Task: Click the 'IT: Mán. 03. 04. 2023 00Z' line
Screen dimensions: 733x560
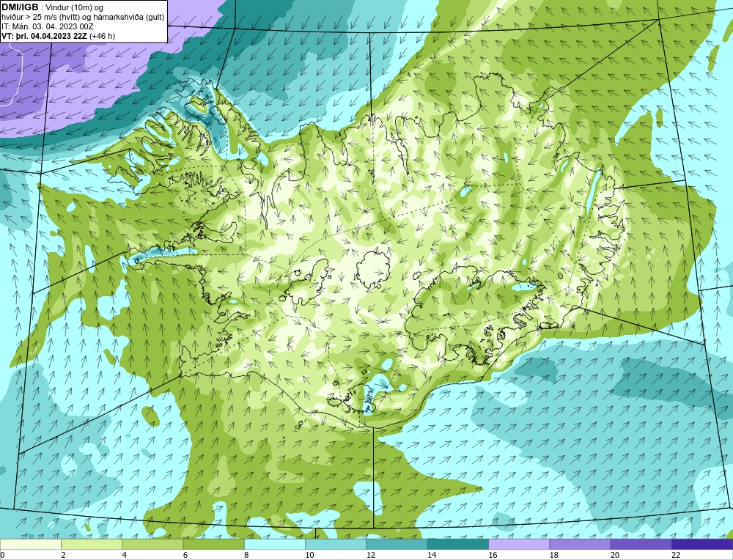Action: 47,26
